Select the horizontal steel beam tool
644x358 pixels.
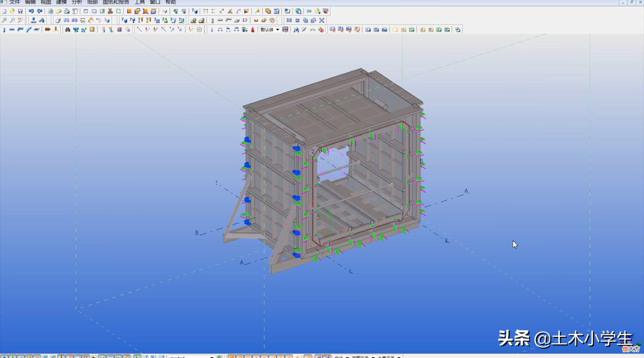pos(12,30)
